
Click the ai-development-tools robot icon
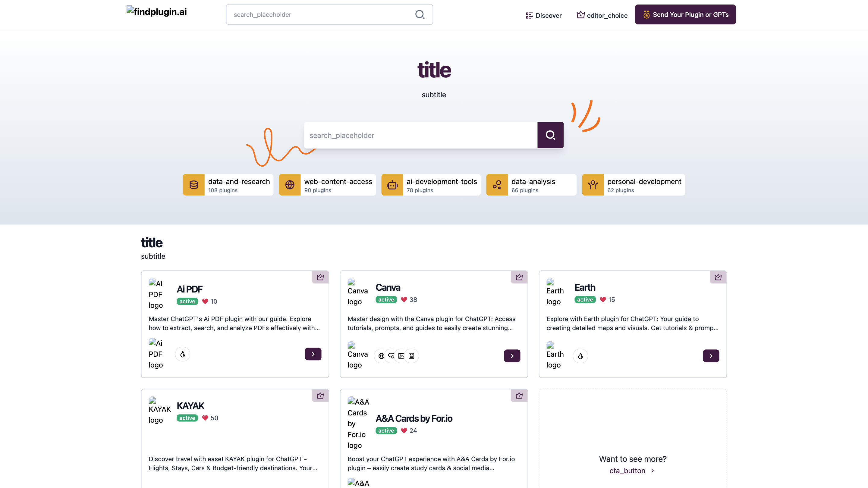coord(392,185)
